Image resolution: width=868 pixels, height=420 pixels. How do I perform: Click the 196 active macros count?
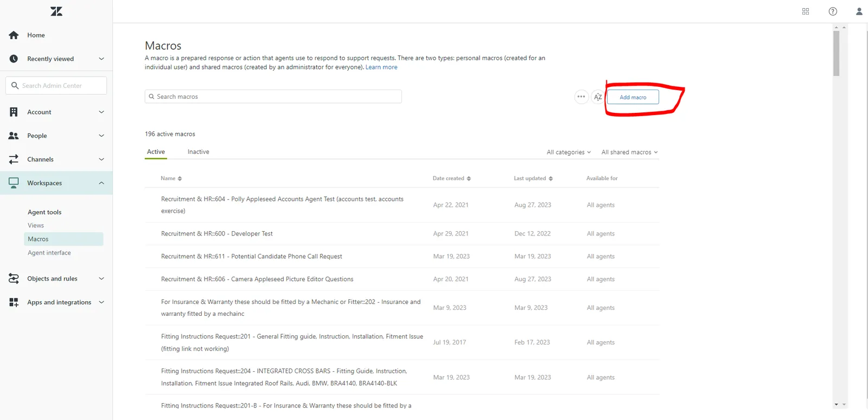(170, 134)
